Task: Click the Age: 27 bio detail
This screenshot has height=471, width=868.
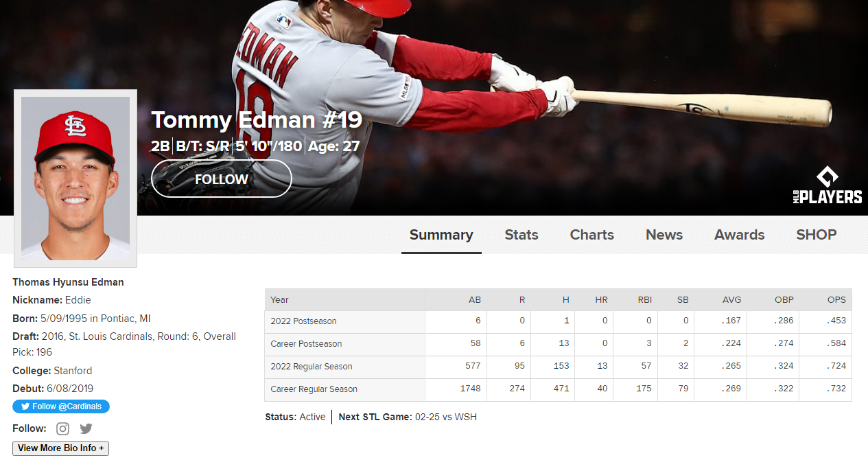Action: pyautogui.click(x=334, y=146)
